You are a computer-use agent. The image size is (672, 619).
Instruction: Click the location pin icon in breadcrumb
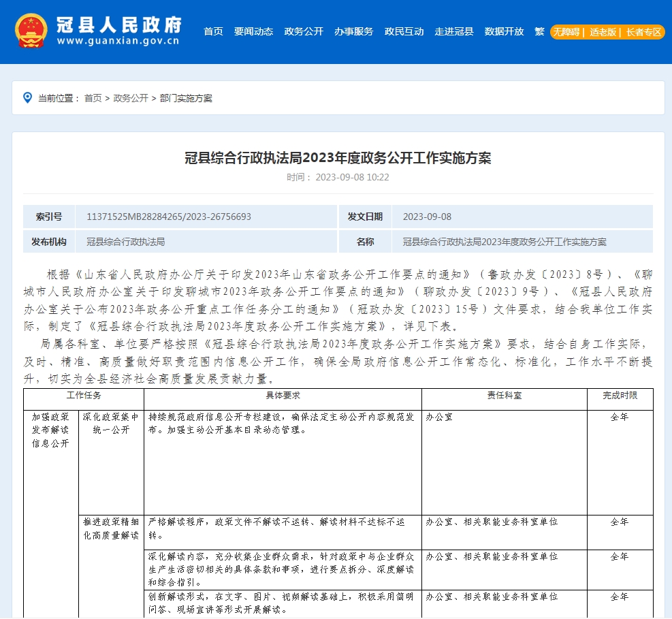click(x=27, y=98)
